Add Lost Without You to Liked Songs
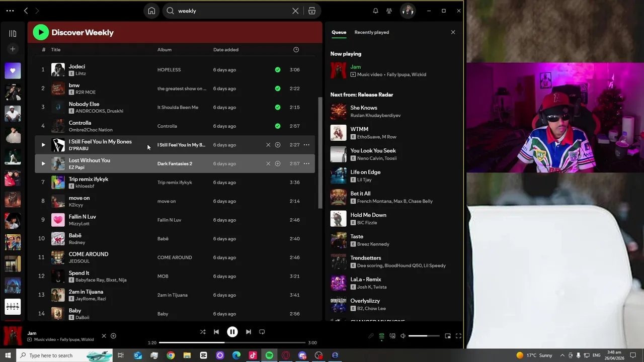 [x=278, y=163]
